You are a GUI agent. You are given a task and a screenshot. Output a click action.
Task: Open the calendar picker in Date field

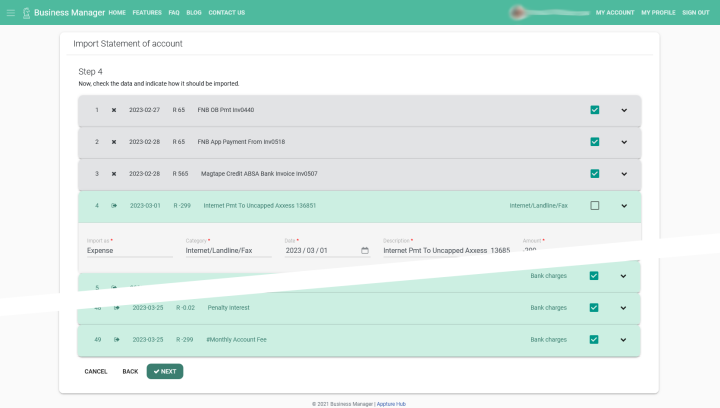point(365,250)
